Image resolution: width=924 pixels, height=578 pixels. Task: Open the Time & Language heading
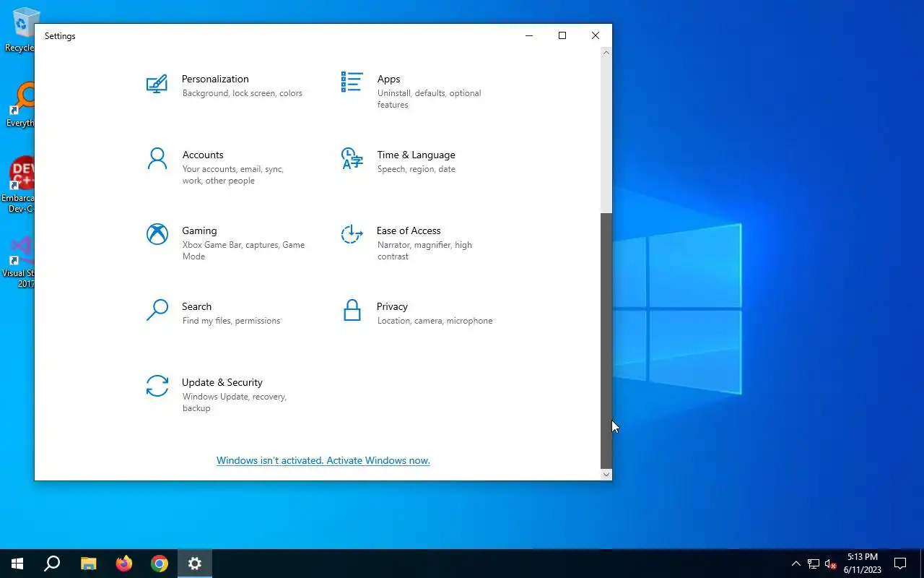(x=416, y=155)
